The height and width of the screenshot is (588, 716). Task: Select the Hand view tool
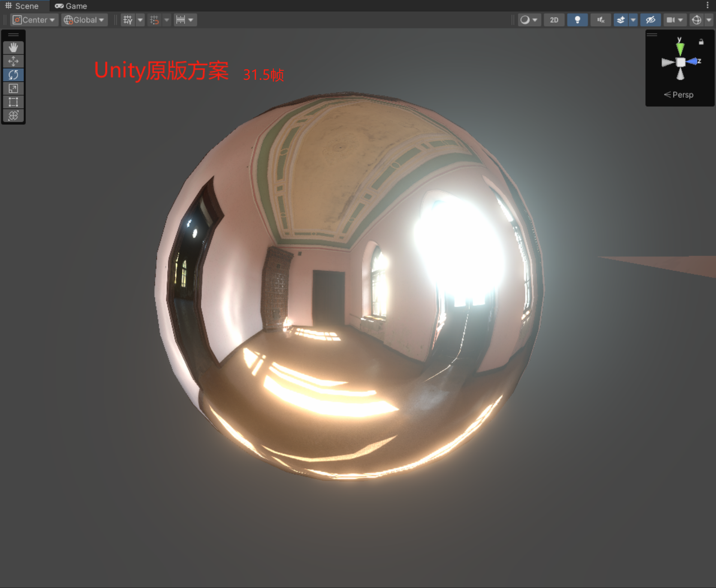click(13, 48)
